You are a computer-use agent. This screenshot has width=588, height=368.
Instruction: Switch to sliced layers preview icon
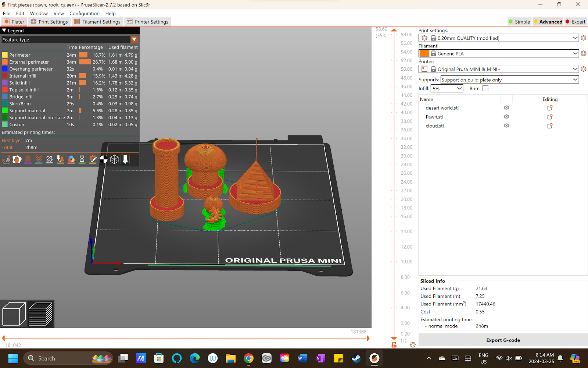coord(40,314)
